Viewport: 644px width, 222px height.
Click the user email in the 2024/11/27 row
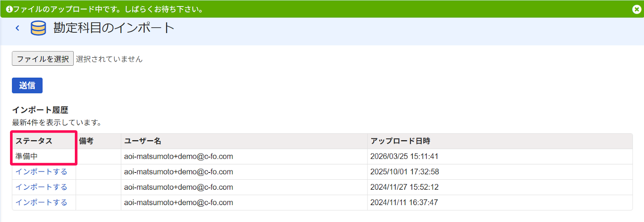[x=178, y=187]
